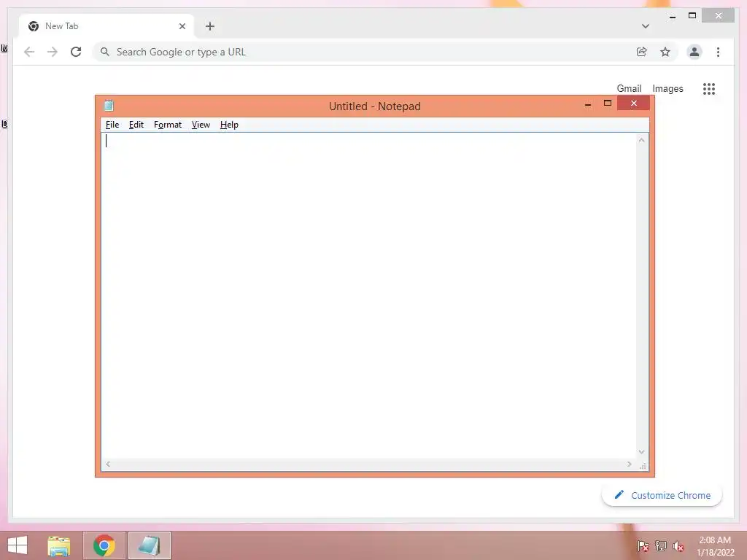Bookmark this tab with the star icon
The image size is (747, 560).
click(665, 52)
